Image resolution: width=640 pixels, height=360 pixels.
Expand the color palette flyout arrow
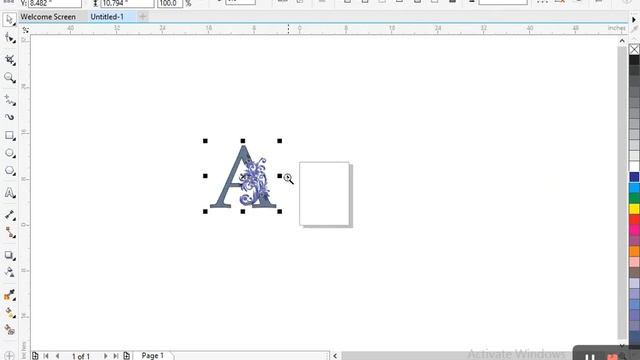(634, 19)
